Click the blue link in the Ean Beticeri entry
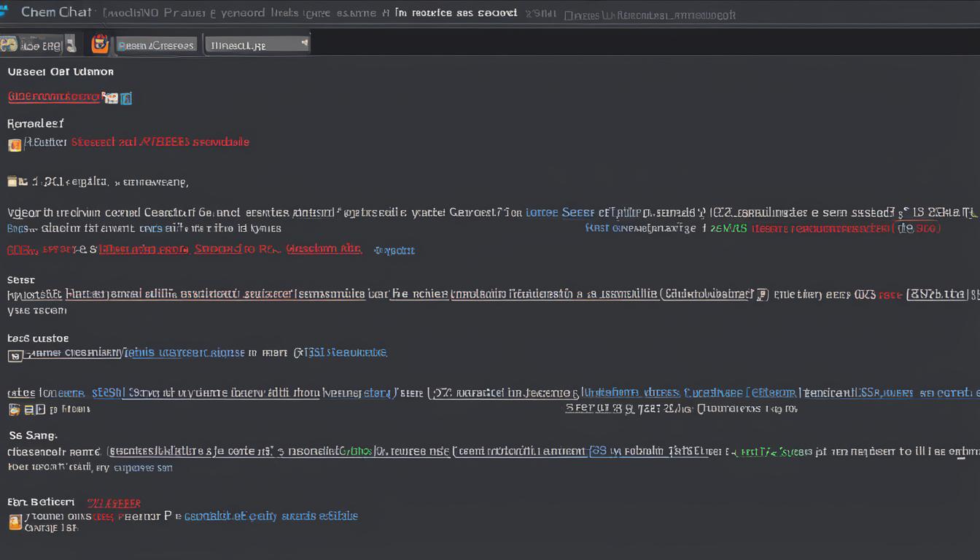The height and width of the screenshot is (560, 980). [271, 516]
